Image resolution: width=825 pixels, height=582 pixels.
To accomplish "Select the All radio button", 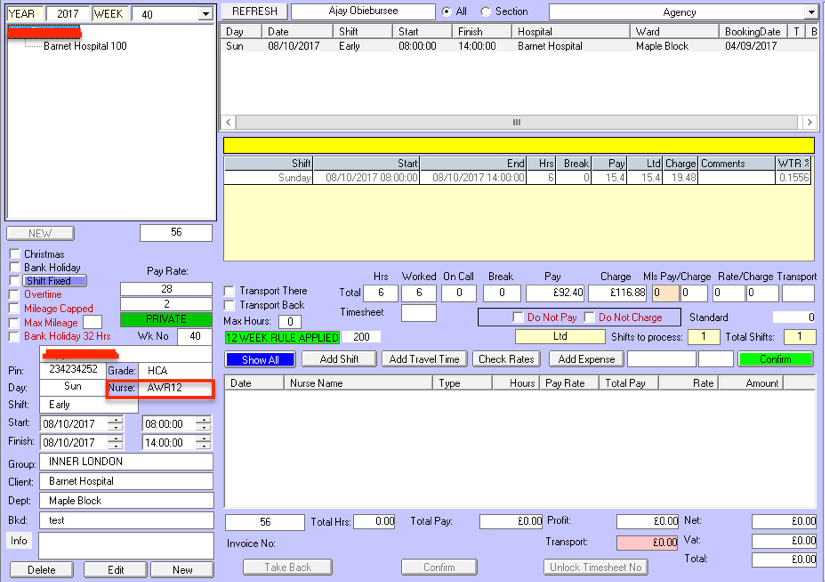I will pos(446,12).
